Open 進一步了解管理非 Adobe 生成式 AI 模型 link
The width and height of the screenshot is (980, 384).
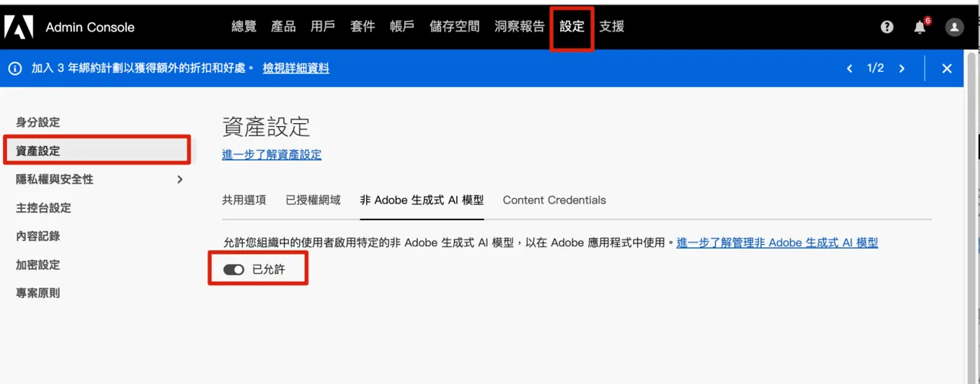click(777, 242)
